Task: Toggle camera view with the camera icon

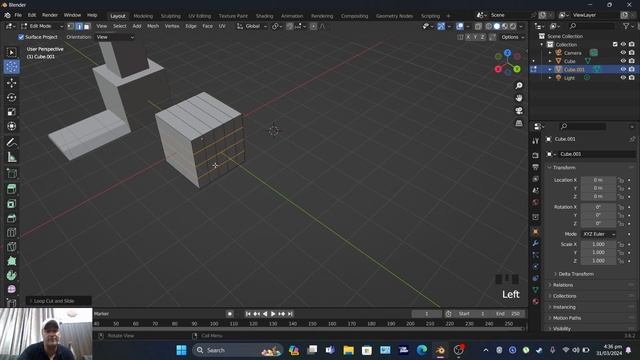Action: [x=519, y=111]
